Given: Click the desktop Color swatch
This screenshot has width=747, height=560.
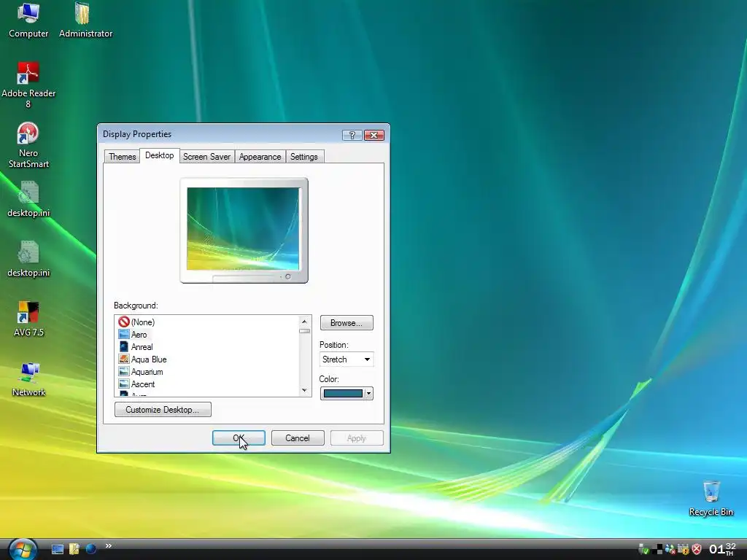Looking at the screenshot, I should (x=343, y=393).
